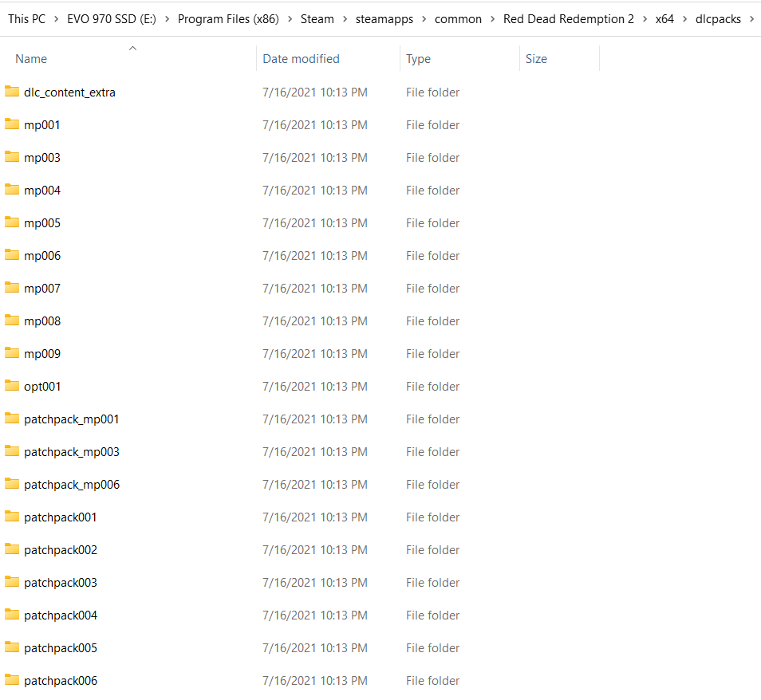The height and width of the screenshot is (700, 761).
Task: Select the mp006 folder name
Action: 42,256
